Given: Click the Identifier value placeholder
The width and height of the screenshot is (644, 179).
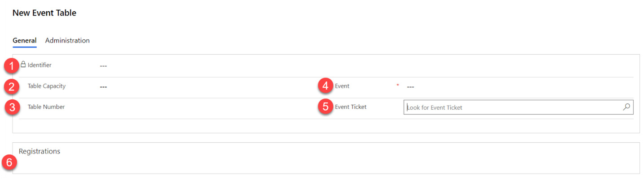Looking at the screenshot, I should 104,66.
